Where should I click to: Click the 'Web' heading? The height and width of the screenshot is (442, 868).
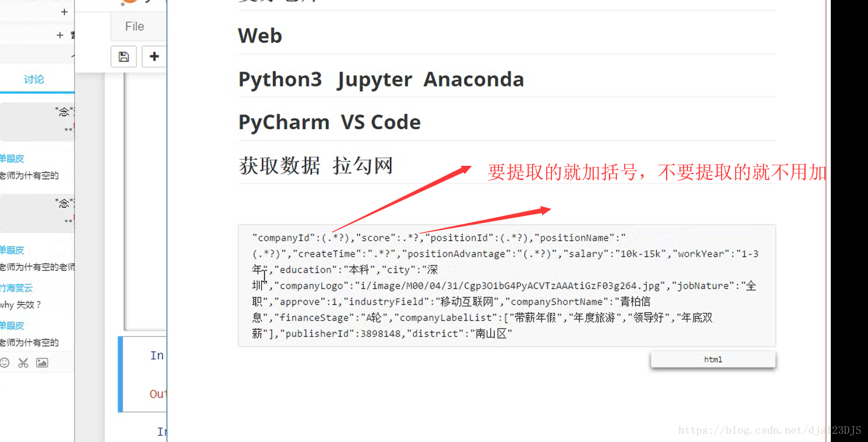[x=260, y=36]
